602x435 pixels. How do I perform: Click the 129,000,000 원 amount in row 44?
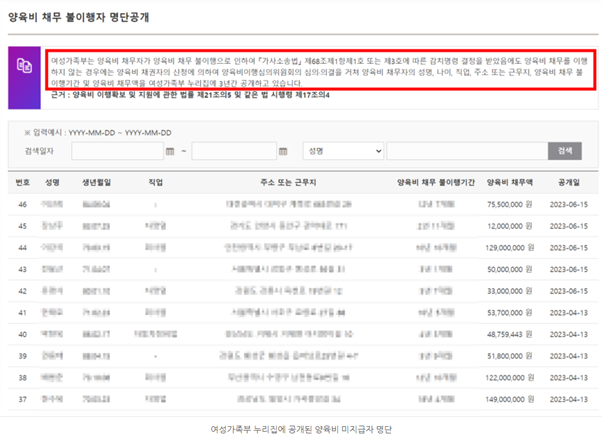pyautogui.click(x=509, y=248)
